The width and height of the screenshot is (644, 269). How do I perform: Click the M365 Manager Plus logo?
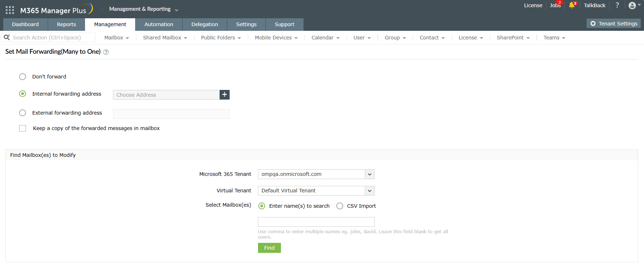click(x=57, y=9)
